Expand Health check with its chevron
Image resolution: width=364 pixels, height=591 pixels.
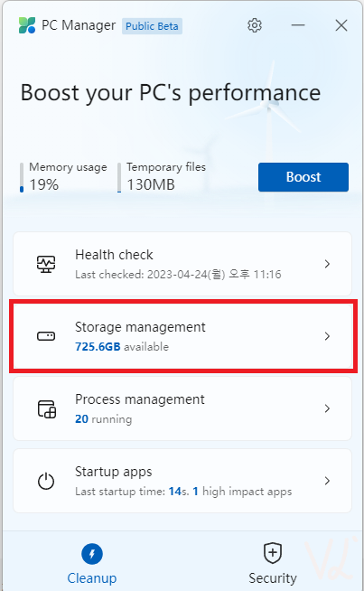[327, 264]
